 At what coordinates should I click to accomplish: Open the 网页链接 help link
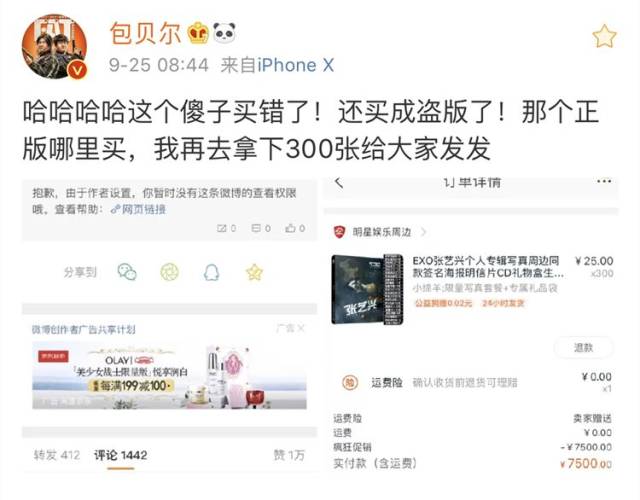[139, 209]
